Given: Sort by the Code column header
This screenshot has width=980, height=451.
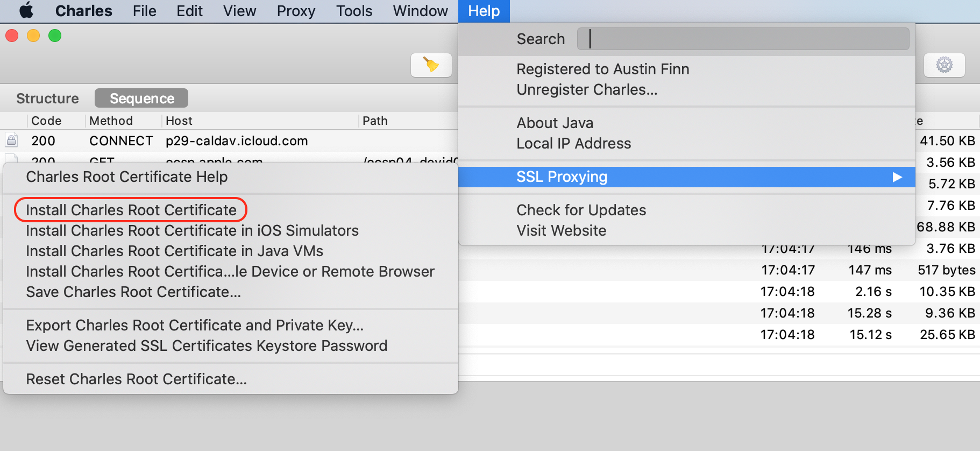Looking at the screenshot, I should (46, 121).
